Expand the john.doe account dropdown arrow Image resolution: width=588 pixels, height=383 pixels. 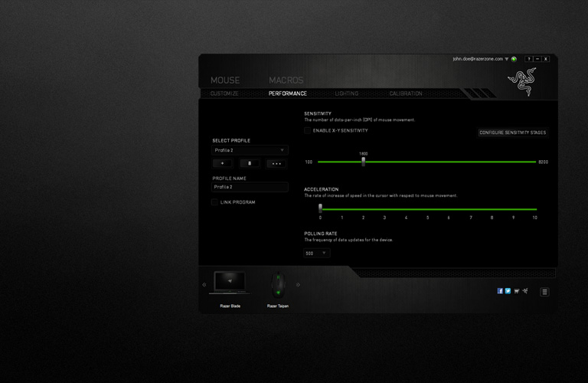point(507,59)
